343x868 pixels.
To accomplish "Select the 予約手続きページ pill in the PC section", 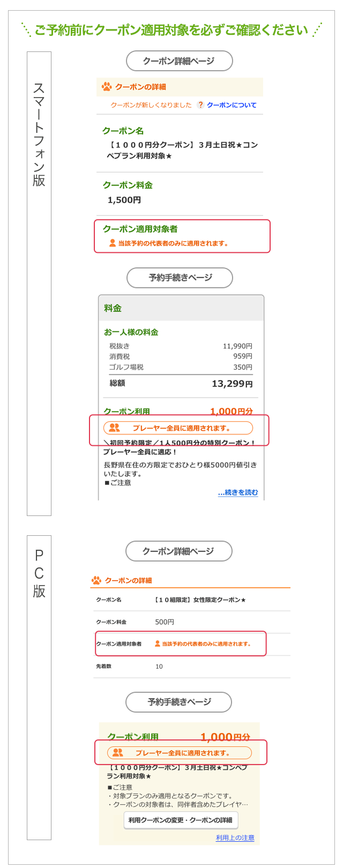I will click(x=179, y=702).
